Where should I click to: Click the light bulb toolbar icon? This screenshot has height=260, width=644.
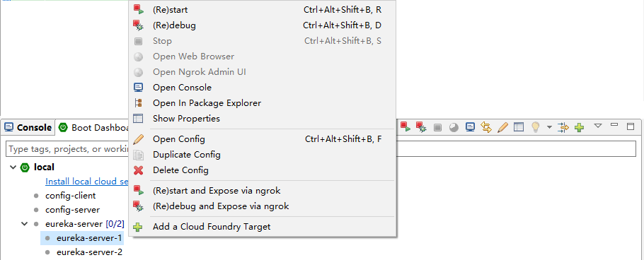pyautogui.click(x=536, y=127)
